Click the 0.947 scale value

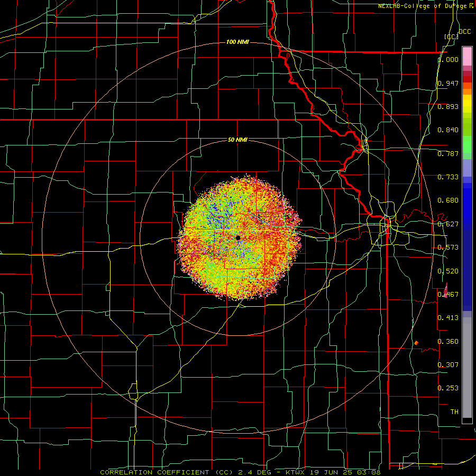tap(448, 83)
